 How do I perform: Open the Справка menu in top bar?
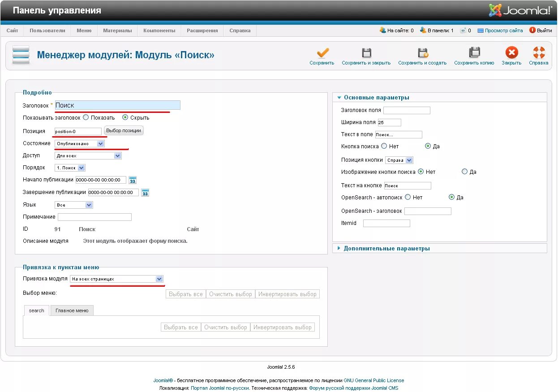(x=240, y=30)
